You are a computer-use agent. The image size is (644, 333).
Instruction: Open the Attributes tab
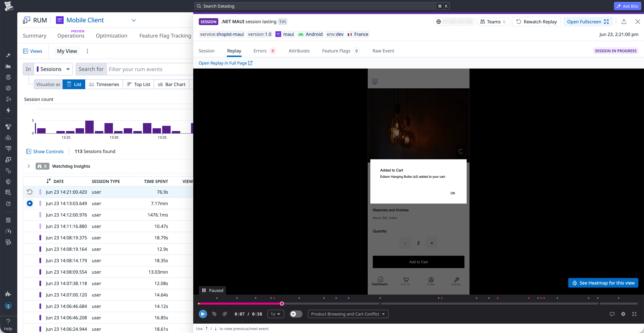click(x=299, y=51)
